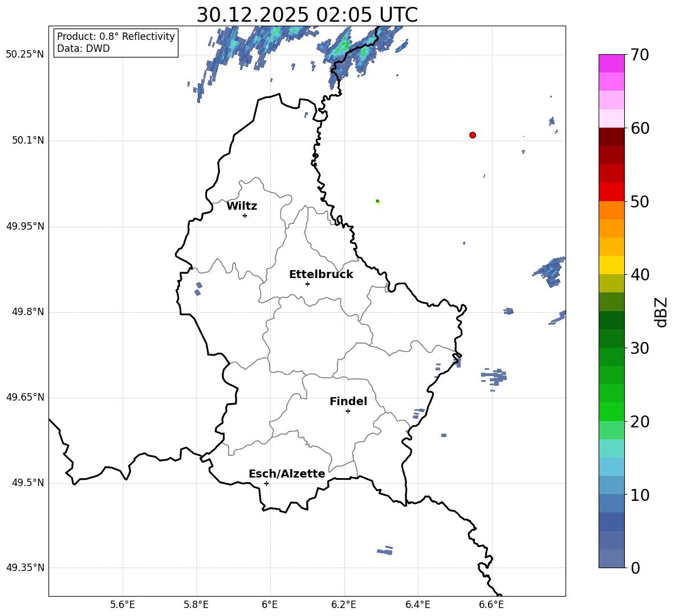Click the 60 dBZ colorbar tick label
This screenshot has height=616, width=675.
[640, 128]
